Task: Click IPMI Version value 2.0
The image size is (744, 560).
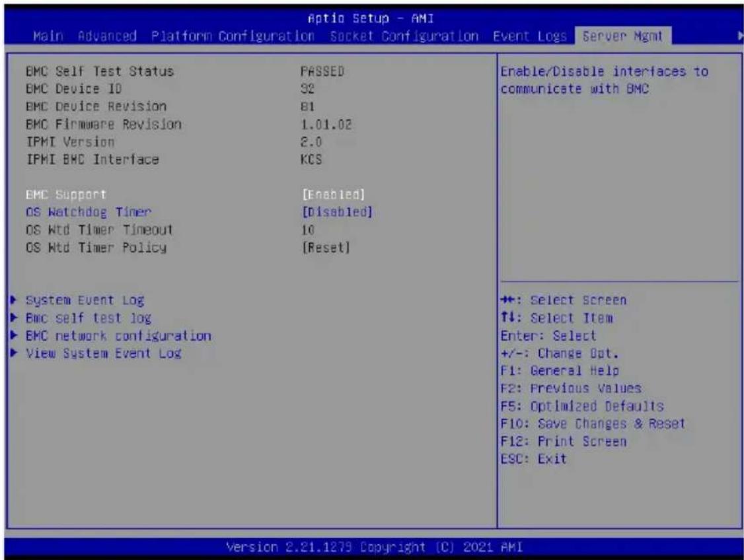Action: tap(311, 142)
